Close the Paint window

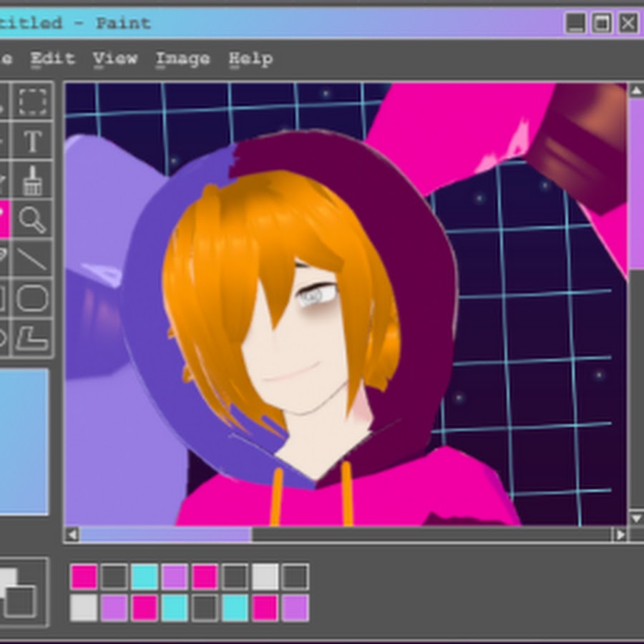pos(628,23)
